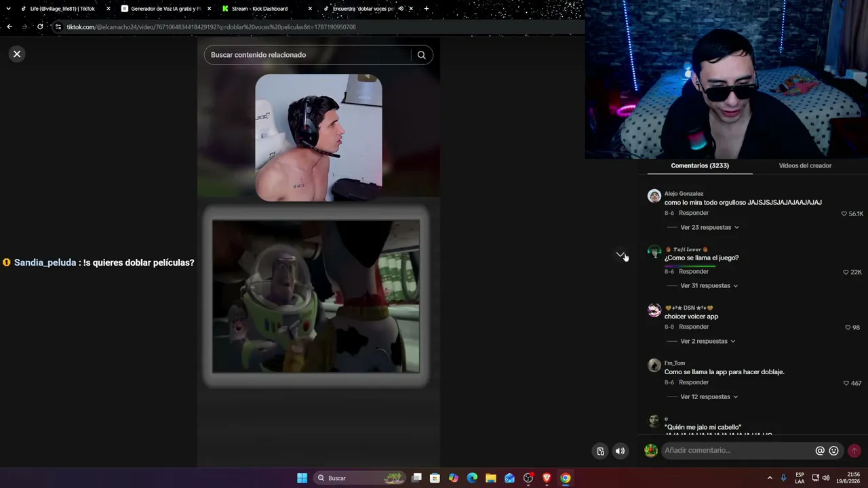This screenshot has height=488, width=868.
Task: Open the Windows Start menu
Action: click(x=302, y=479)
